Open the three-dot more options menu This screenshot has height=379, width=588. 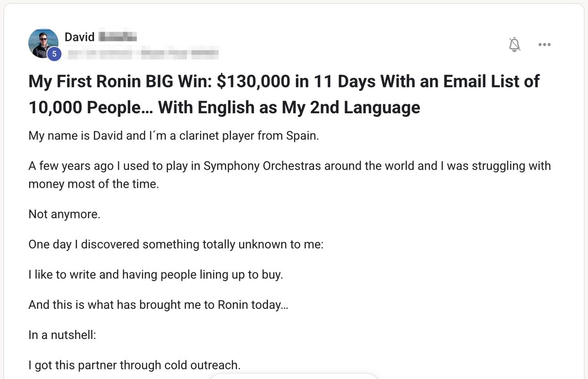[x=544, y=45]
